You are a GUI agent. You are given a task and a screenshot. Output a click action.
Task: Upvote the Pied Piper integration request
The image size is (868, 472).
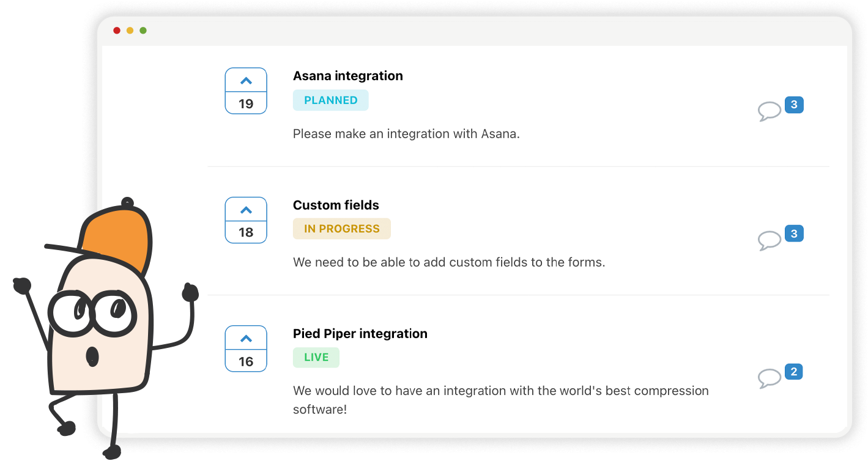coord(246,339)
